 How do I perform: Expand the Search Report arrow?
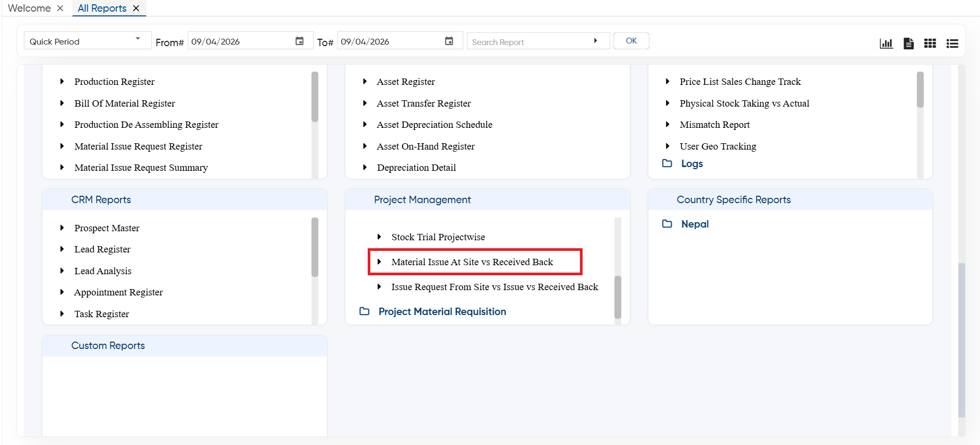595,41
